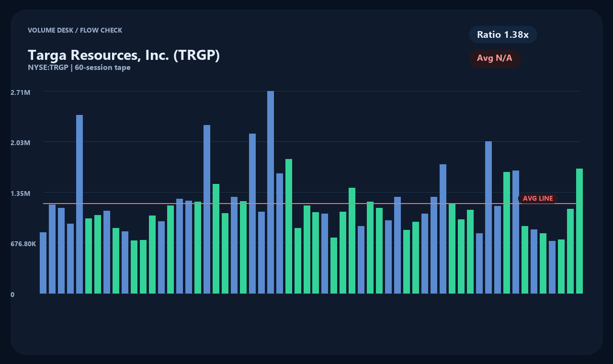
Task: Click the Ratio 1.38x badge
Action: (x=503, y=34)
